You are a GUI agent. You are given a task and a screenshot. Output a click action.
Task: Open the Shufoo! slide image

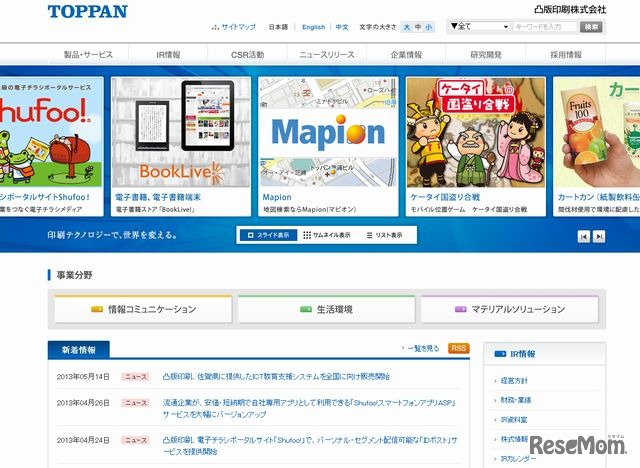[x=51, y=132]
